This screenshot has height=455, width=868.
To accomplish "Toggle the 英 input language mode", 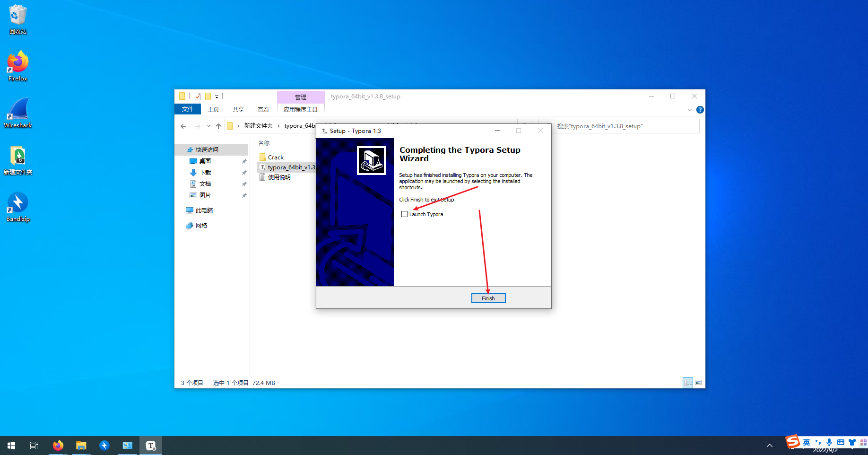I will (x=807, y=442).
